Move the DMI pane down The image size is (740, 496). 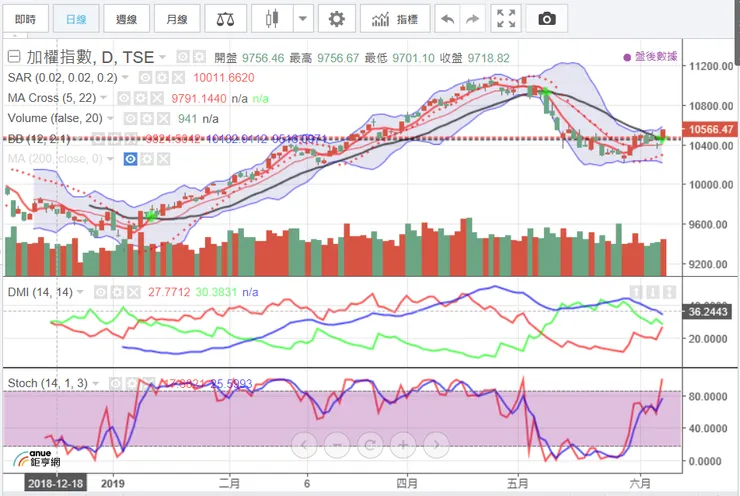(x=653, y=292)
